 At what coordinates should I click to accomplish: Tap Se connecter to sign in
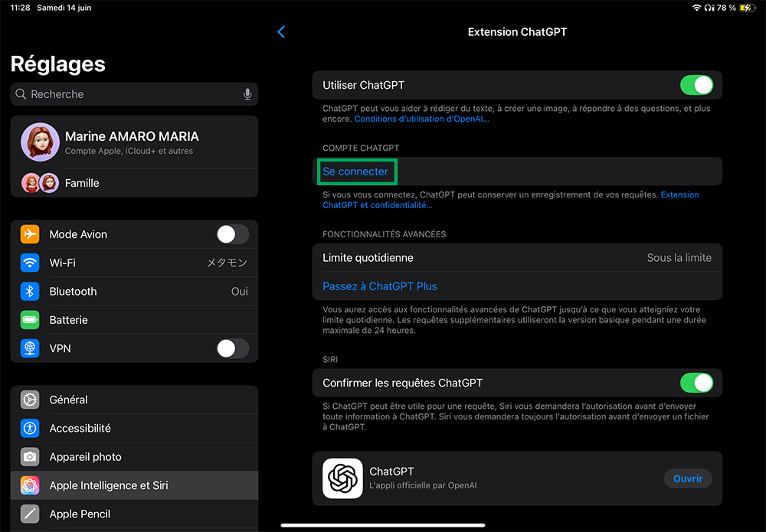[x=355, y=171]
